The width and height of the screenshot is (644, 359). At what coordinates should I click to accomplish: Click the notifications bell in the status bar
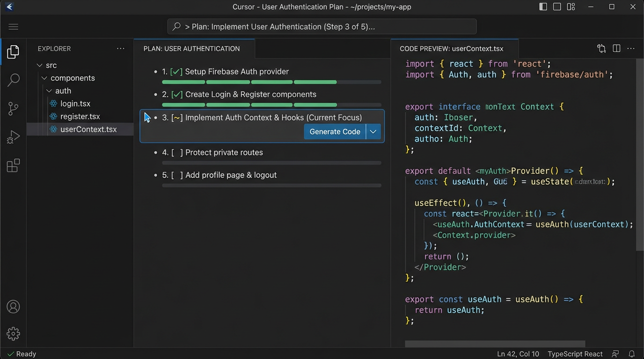pos(633,354)
